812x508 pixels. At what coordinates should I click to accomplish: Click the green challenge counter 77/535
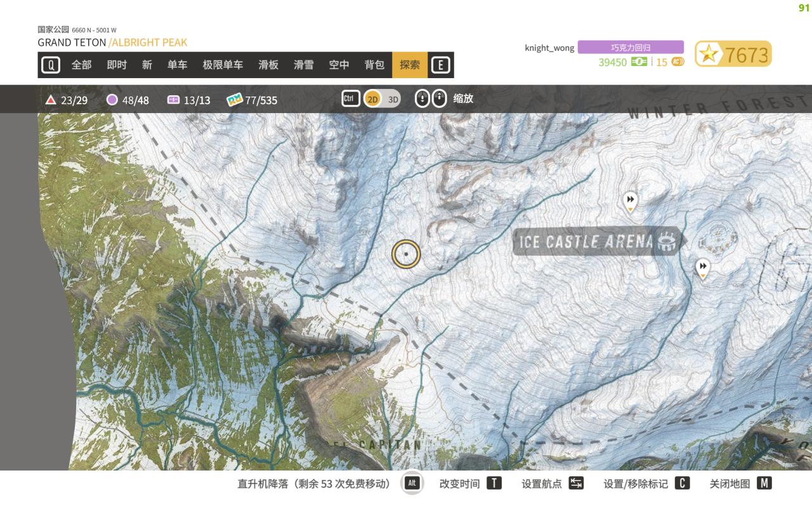point(252,100)
